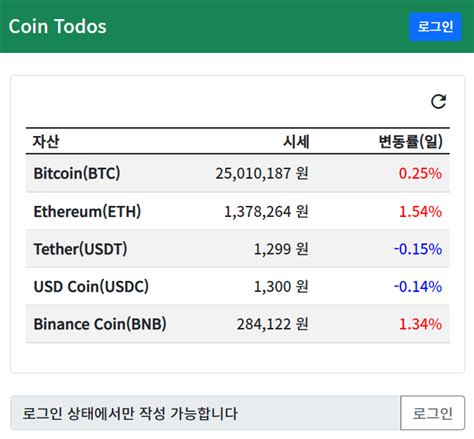Select the Binance Coin(BNB) row

238,324
